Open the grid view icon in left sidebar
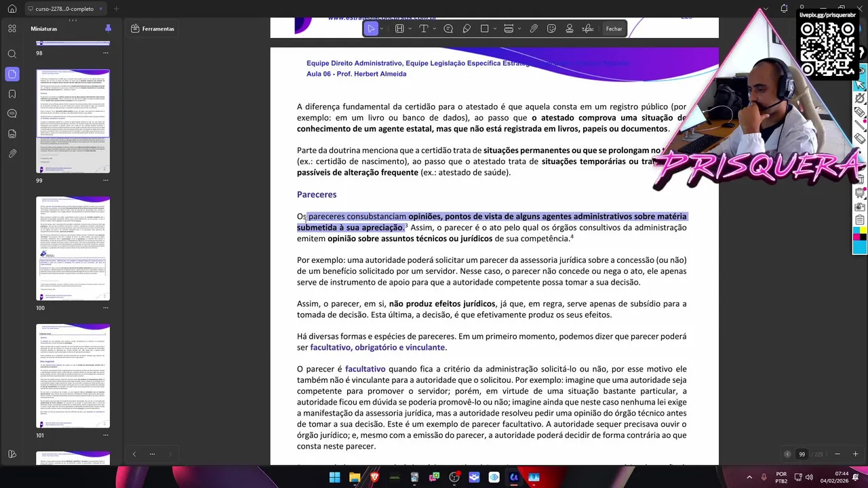 pos(12,28)
